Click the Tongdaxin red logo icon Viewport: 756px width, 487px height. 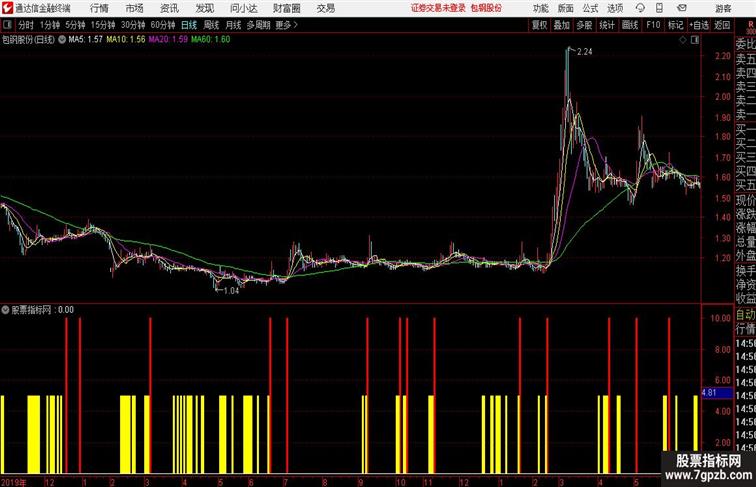pyautogui.click(x=7, y=8)
